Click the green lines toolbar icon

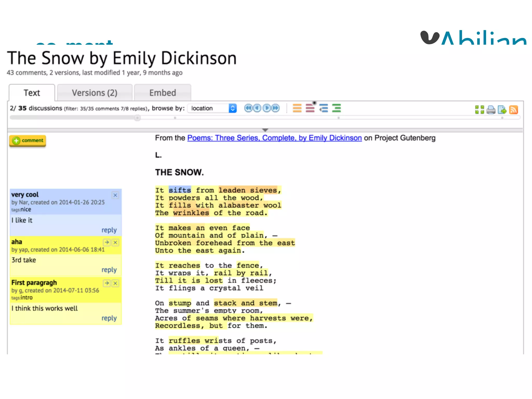(336, 108)
